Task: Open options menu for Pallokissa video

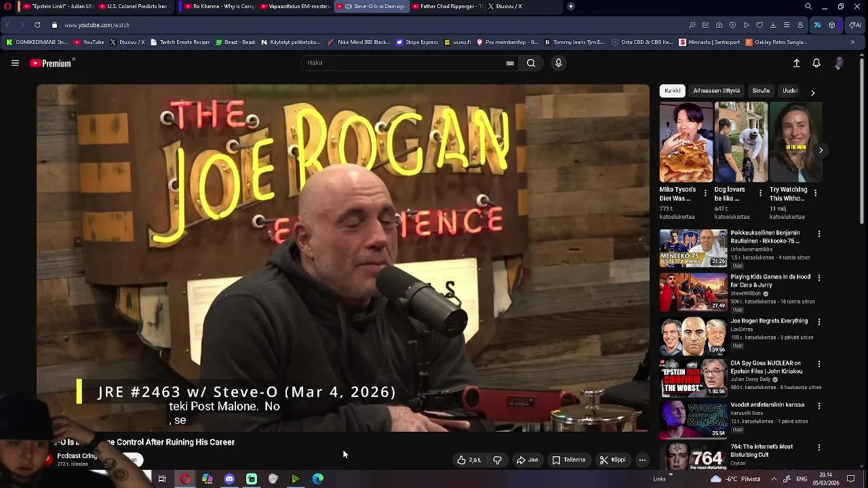Action: click(x=818, y=234)
